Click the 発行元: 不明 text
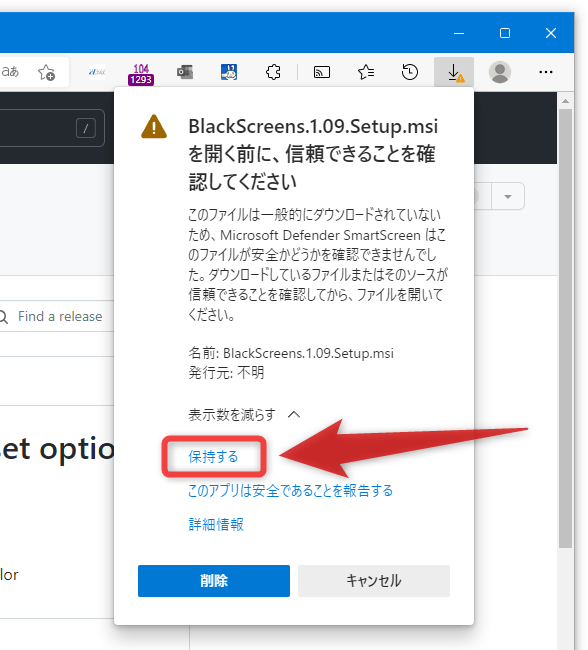This screenshot has height=650, width=588. coord(226,373)
